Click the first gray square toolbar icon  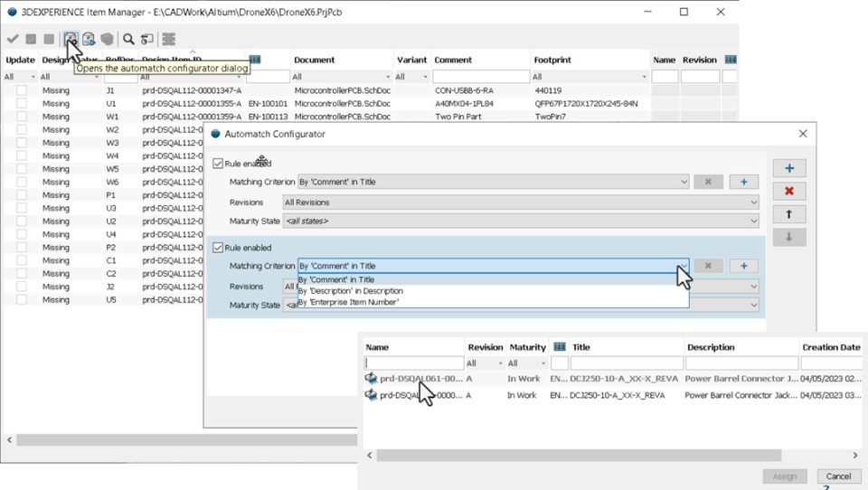click(31, 39)
